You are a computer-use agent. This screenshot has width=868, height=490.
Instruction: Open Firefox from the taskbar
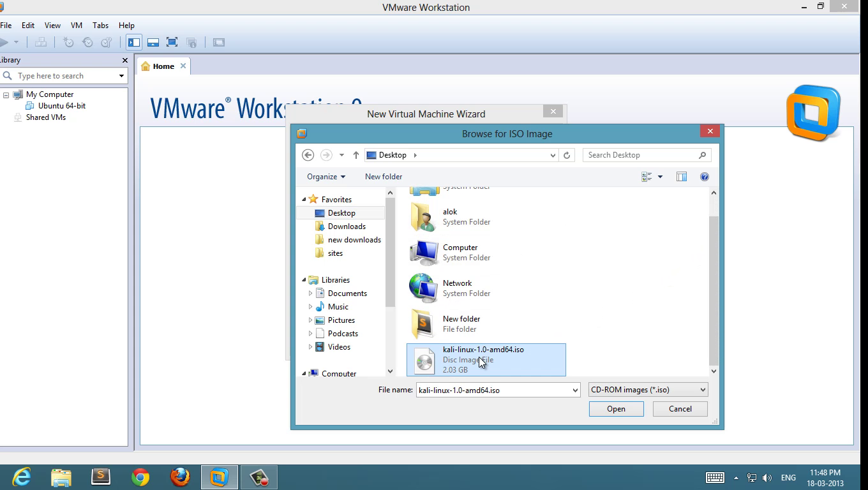[180, 477]
